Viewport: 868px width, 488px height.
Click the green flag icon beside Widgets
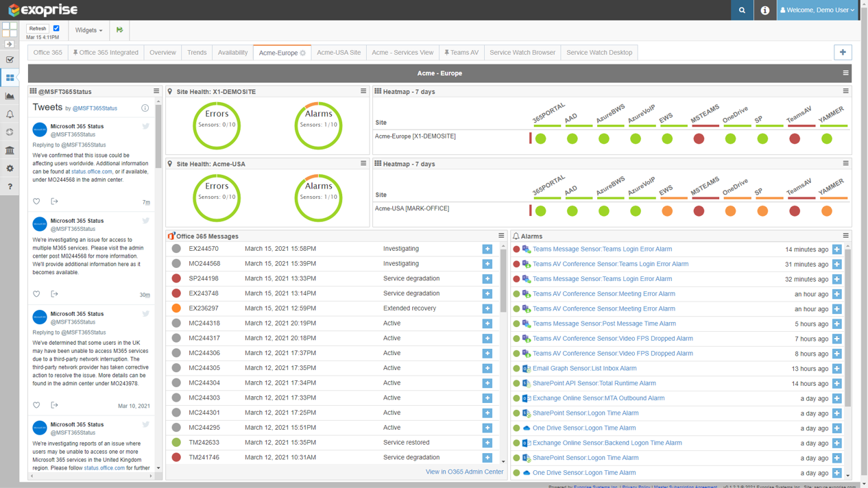click(x=119, y=30)
